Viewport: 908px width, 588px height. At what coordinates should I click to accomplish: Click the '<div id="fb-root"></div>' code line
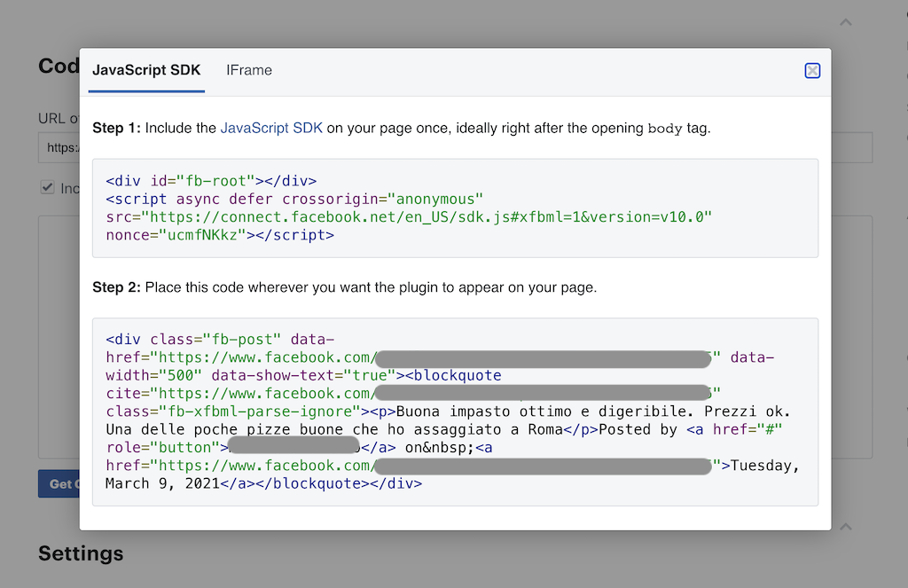(x=211, y=181)
